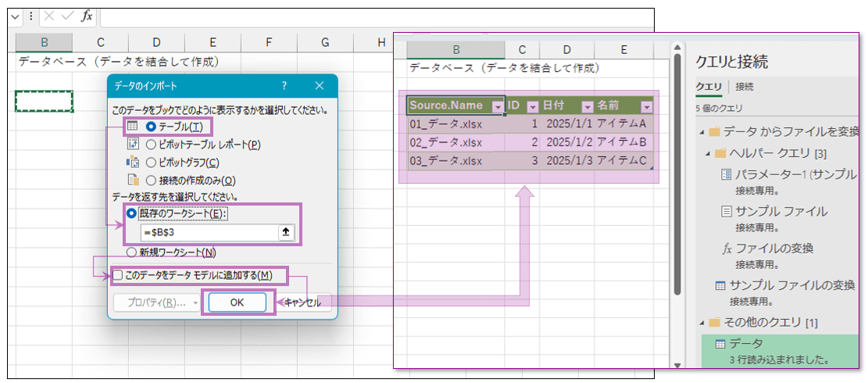The height and width of the screenshot is (383, 868).
Task: Click the formula bar enter checkmark icon
Action: pyautogui.click(x=67, y=16)
